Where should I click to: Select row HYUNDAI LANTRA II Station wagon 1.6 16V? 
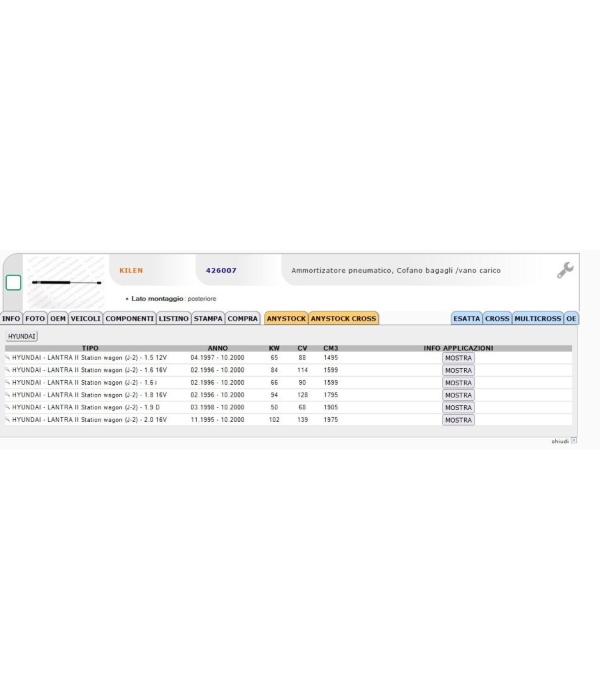click(289, 370)
